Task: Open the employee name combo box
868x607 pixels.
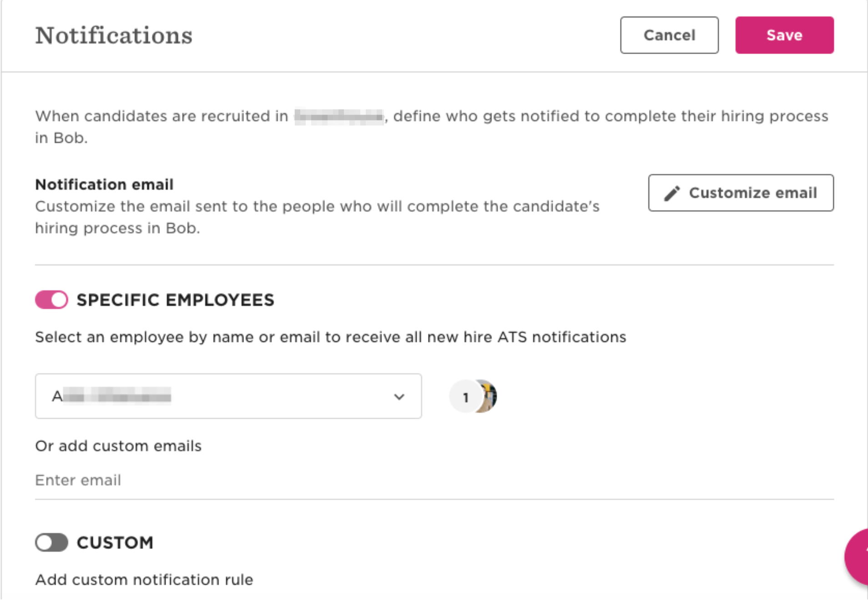Action: click(228, 396)
